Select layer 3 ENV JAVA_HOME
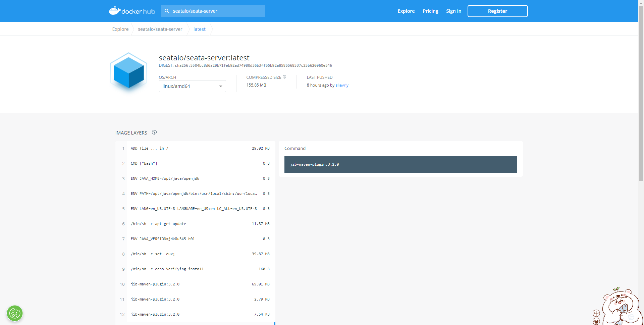Screen dimensions: 644x325 195,178
